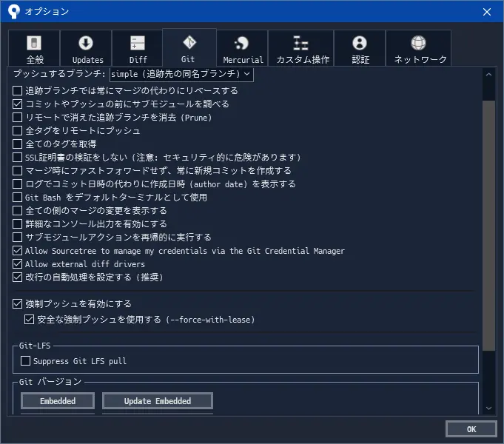Click the カスタム操作 tab icon
This screenshot has height=444, width=504.
(300, 43)
